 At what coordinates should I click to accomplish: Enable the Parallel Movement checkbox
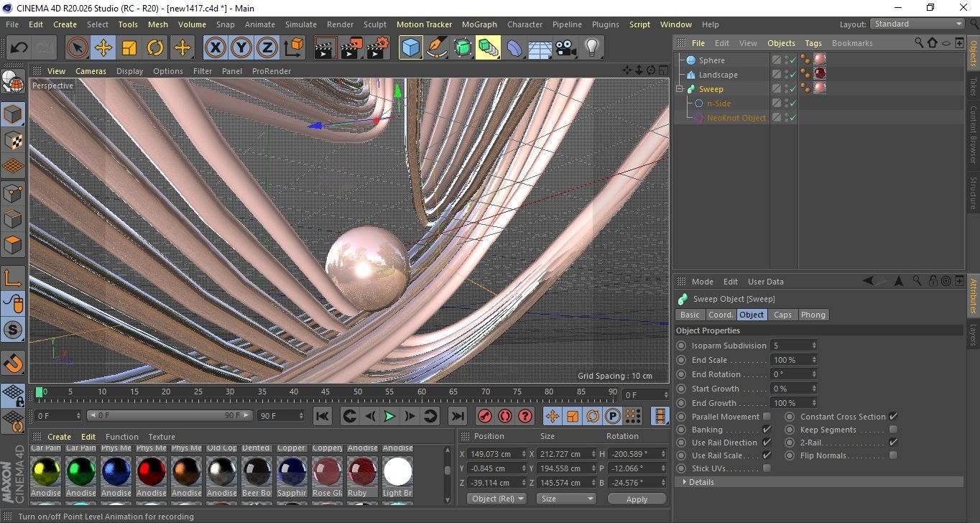[767, 417]
